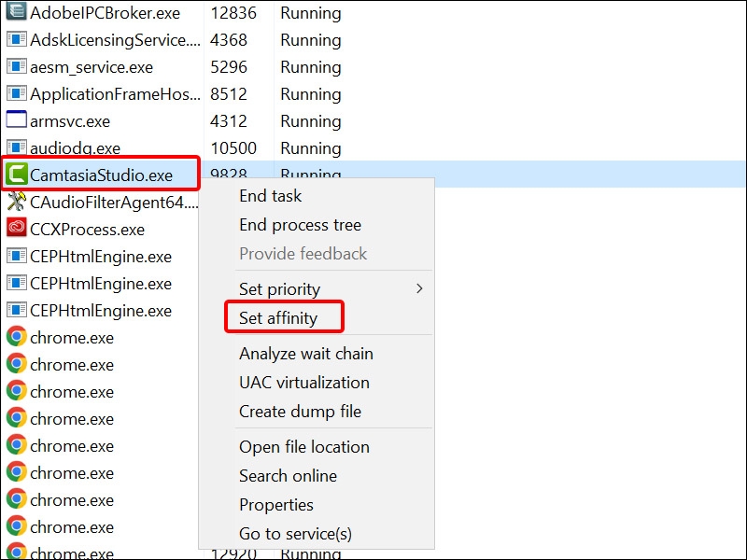The width and height of the screenshot is (747, 560).
Task: Click the AdskLicensingService process icon
Action: coord(16,40)
